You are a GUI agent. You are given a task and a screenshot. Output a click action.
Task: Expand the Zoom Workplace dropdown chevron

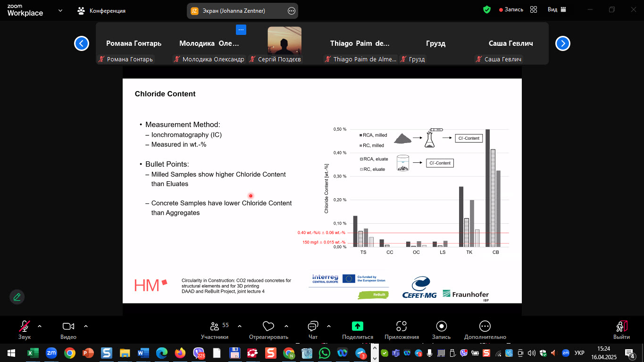(60, 10)
